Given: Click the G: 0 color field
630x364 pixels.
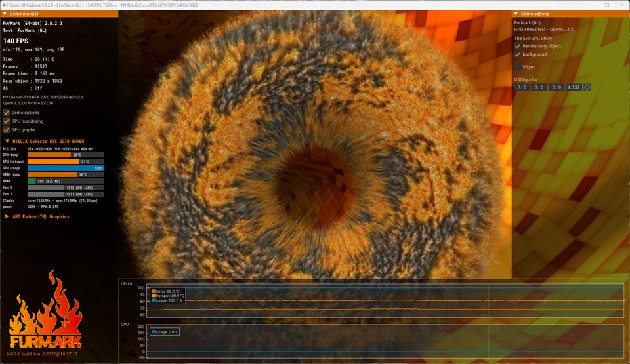Looking at the screenshot, I should click(x=539, y=87).
